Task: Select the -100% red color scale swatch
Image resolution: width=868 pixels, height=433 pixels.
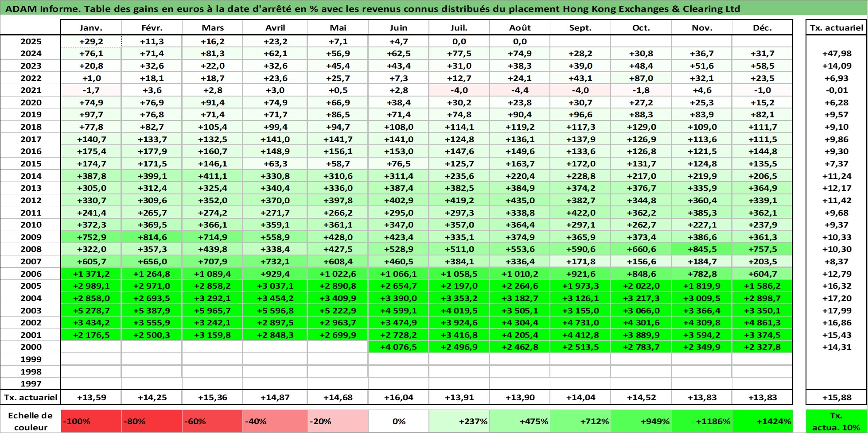Action: tap(91, 421)
